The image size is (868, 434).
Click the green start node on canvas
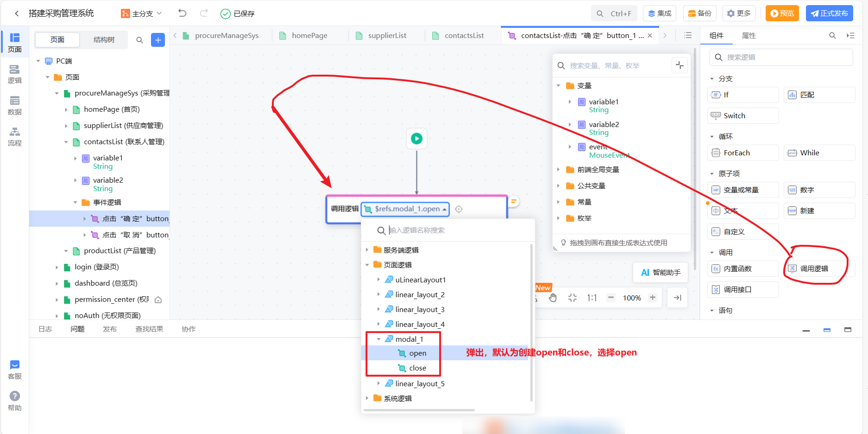[x=416, y=138]
